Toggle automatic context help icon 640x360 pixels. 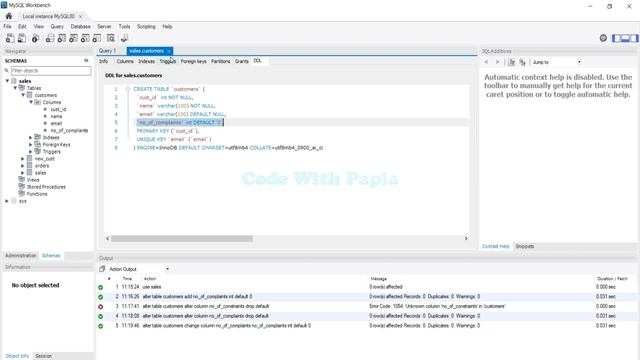point(522,62)
